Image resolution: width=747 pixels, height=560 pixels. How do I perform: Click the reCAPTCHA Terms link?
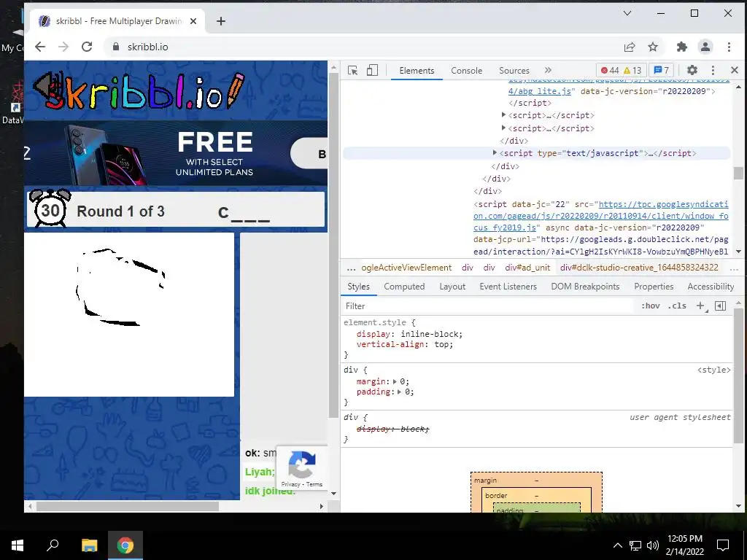click(x=314, y=484)
